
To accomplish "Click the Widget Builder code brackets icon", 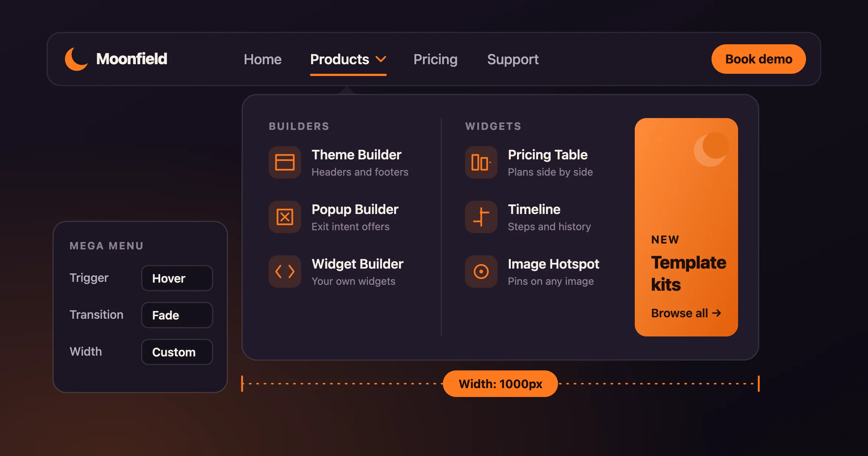I will click(285, 272).
